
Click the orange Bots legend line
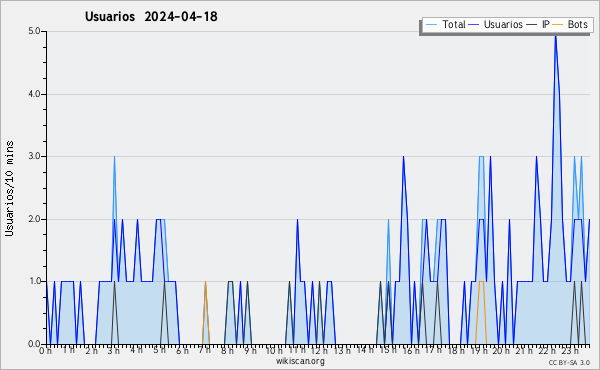[558, 25]
